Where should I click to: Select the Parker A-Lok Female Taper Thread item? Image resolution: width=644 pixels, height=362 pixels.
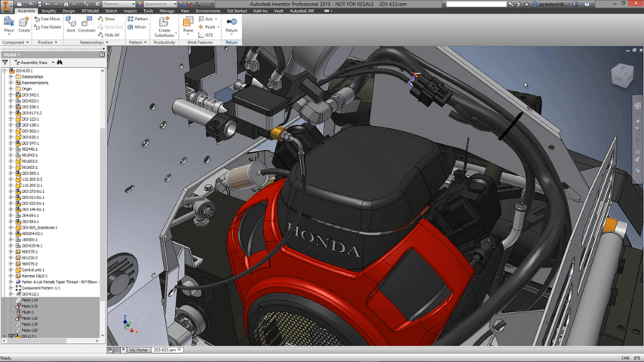click(58, 282)
